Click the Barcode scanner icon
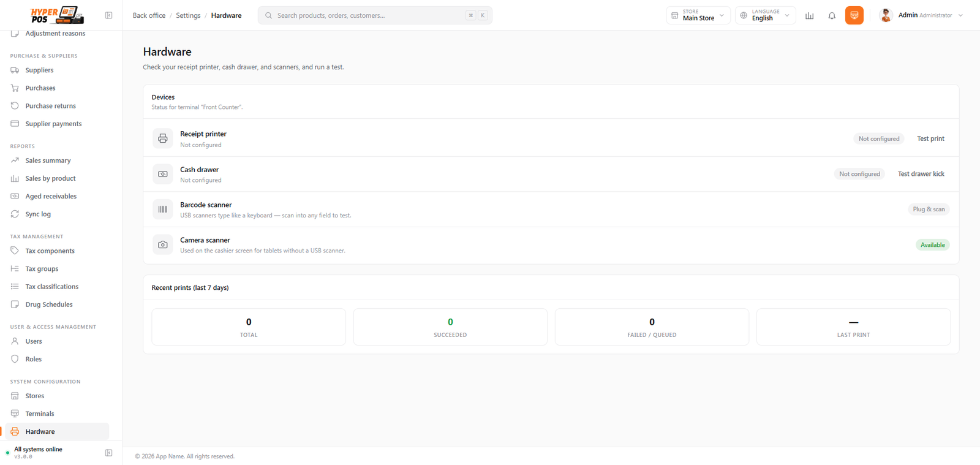 click(x=162, y=210)
